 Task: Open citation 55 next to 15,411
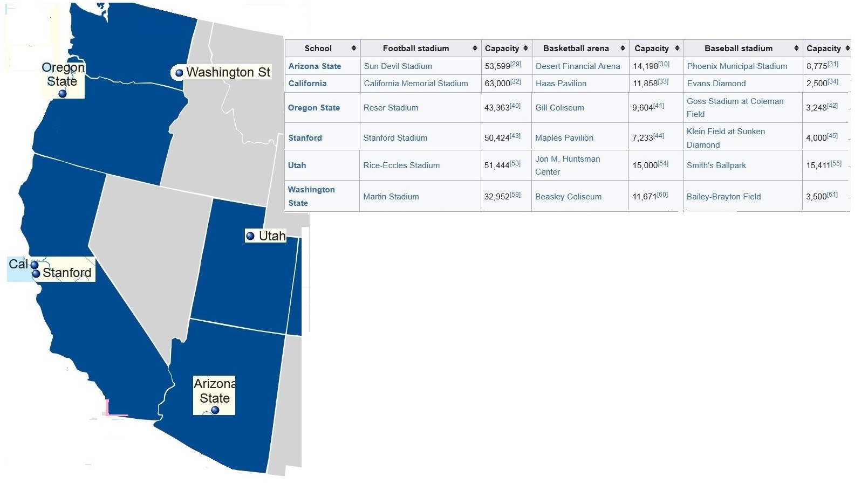[x=836, y=163]
